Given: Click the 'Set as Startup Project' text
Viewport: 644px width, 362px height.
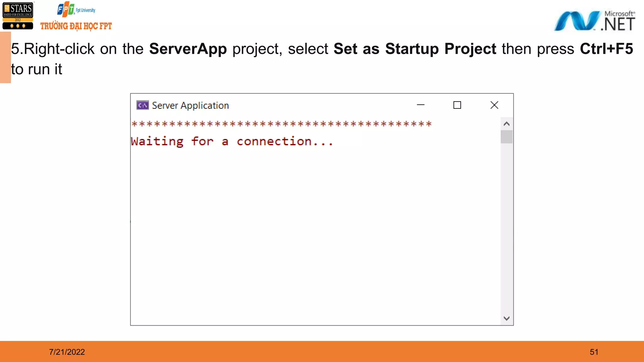Looking at the screenshot, I should click(415, 49).
